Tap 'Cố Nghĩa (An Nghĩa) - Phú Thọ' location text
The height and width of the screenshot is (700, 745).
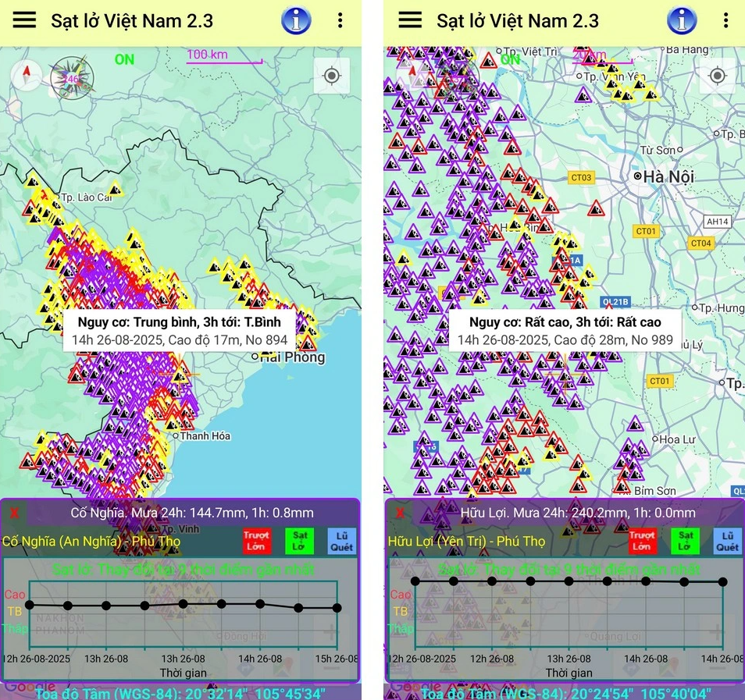(x=91, y=542)
